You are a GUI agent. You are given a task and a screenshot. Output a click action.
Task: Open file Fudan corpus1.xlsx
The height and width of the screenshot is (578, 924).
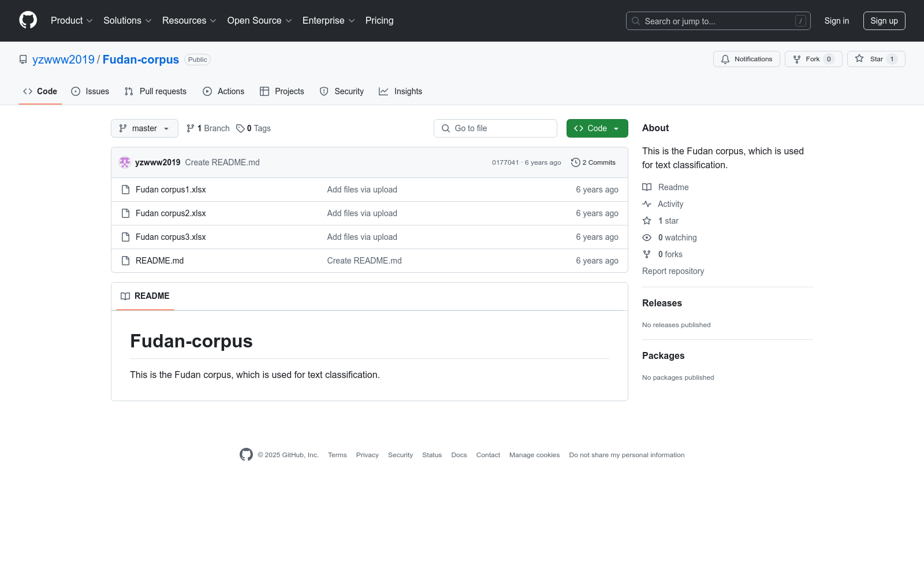click(x=170, y=190)
